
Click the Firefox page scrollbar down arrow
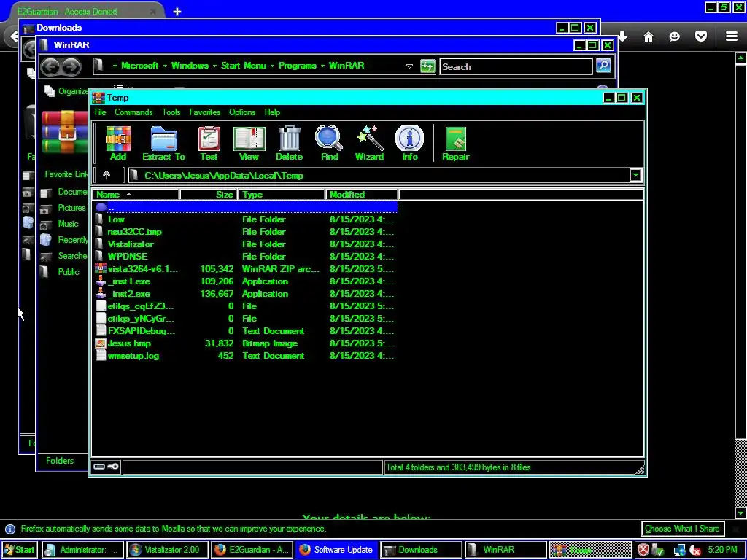(741, 513)
